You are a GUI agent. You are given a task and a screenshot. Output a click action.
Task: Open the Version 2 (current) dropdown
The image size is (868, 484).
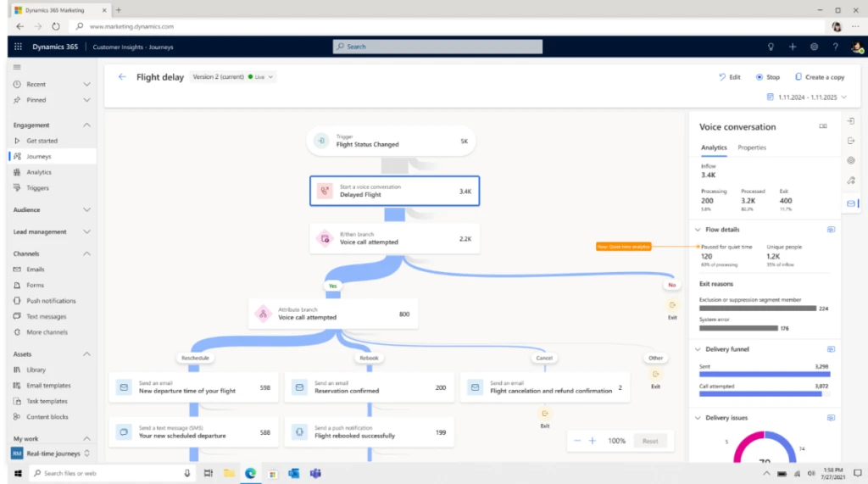coord(233,77)
